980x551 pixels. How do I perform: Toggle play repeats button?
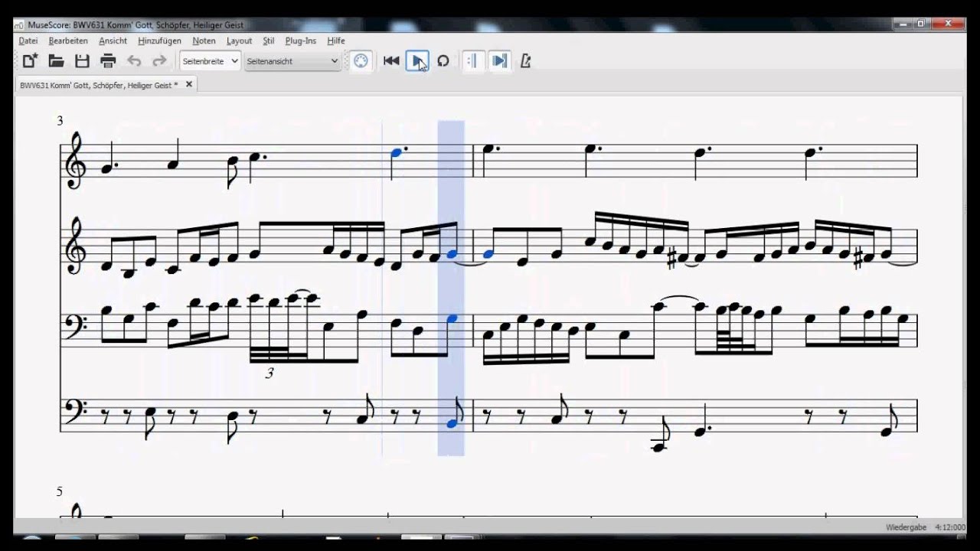[472, 61]
